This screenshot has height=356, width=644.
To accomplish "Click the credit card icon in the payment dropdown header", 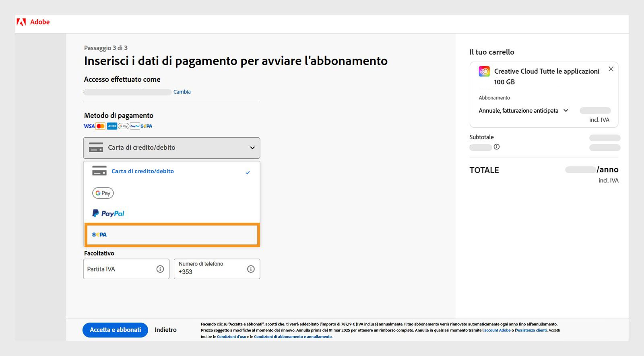I will 96,147.
